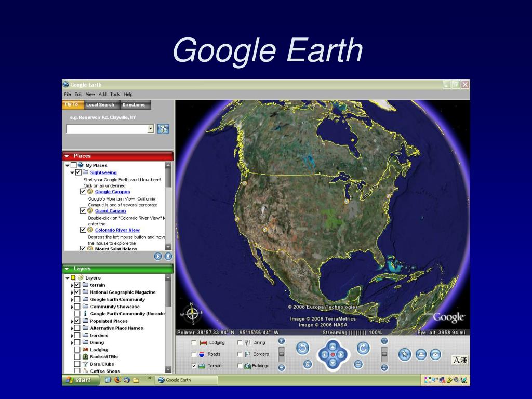This screenshot has width=532, height=399.
Task: Enable the Dining checkbox in bottom panel
Action: 240,343
